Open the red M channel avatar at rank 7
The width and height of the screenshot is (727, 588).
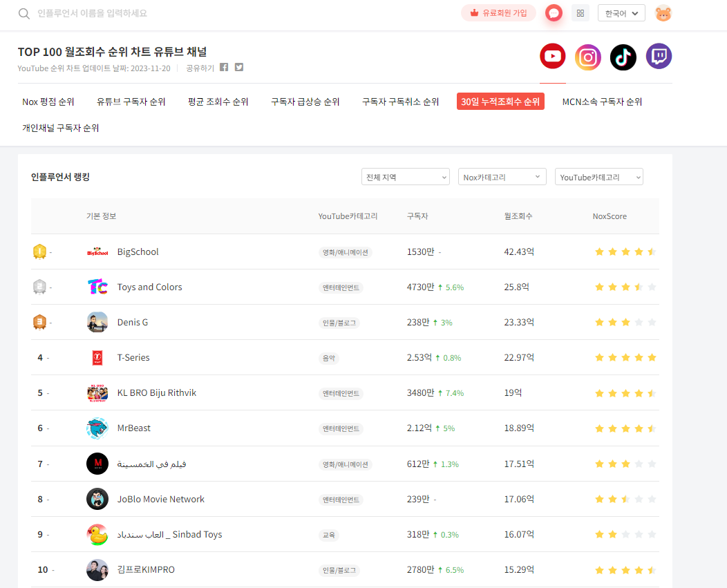[97, 464]
